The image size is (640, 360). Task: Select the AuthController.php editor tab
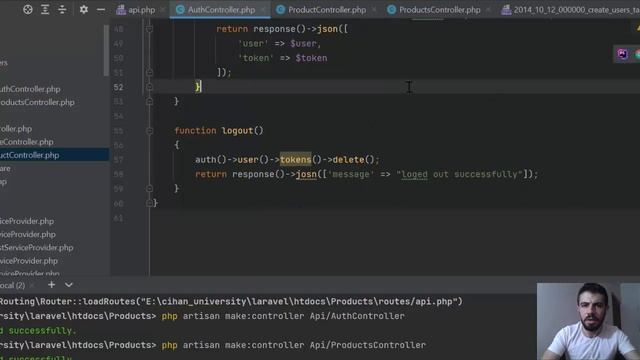click(221, 10)
